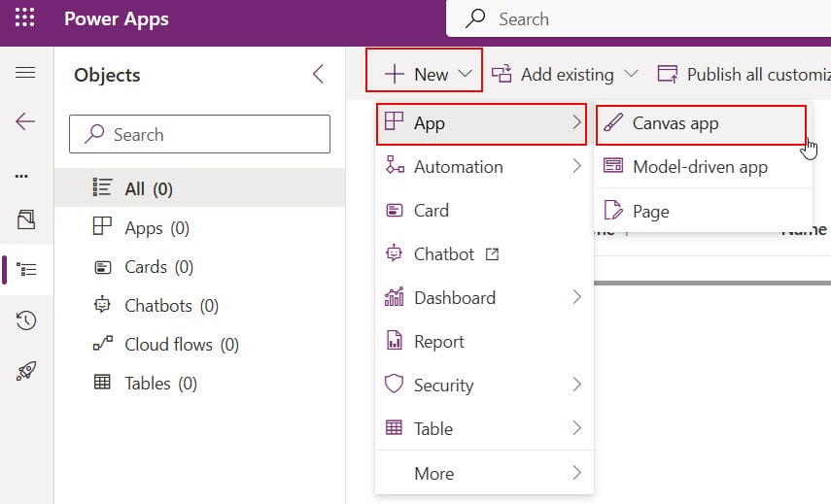Open the Add existing dropdown
The width and height of the screenshot is (831, 504).
tap(565, 74)
